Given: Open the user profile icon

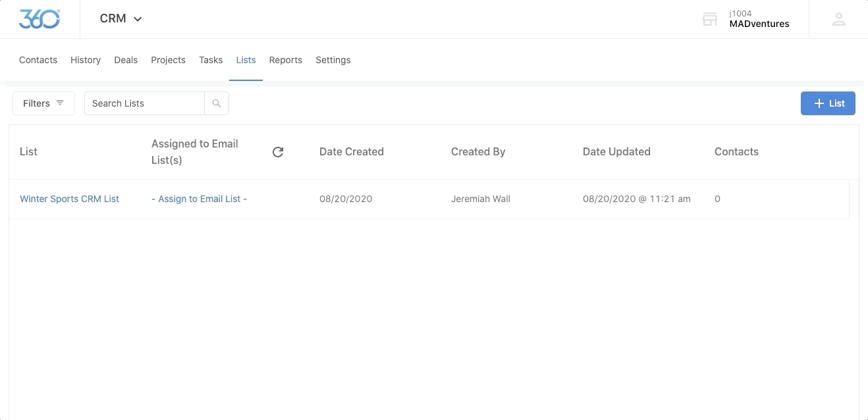Looking at the screenshot, I should click(838, 19).
